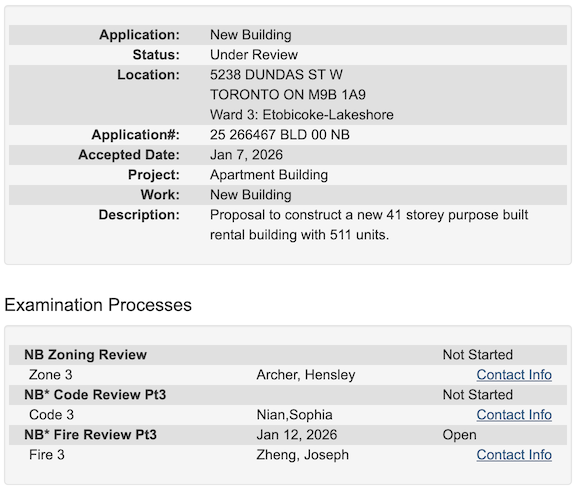Click the Fire 3 examiner row
The width and height of the screenshot is (573, 490).
point(288,455)
